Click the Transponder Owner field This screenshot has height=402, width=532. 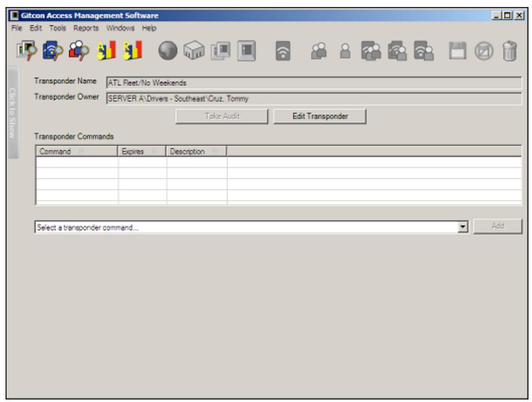pos(314,98)
